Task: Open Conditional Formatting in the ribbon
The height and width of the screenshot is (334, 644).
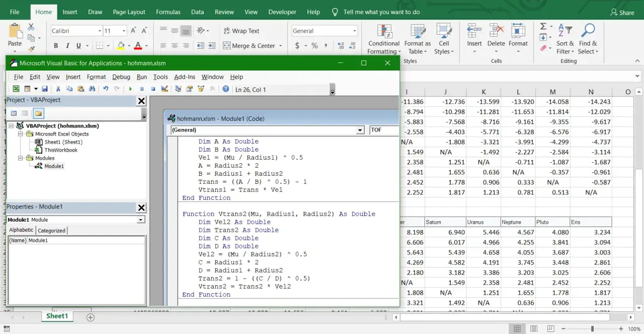Action: [383, 39]
